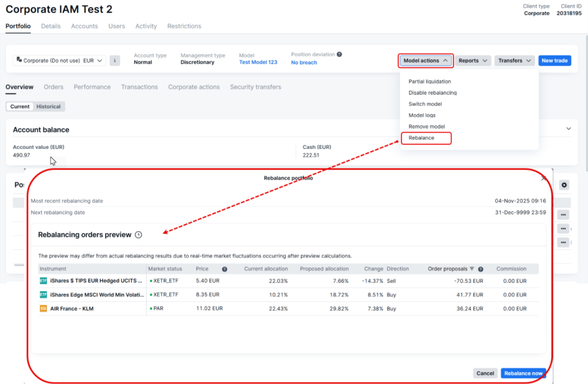
Task: Choose Partial liquidation in the menu
Action: (429, 82)
